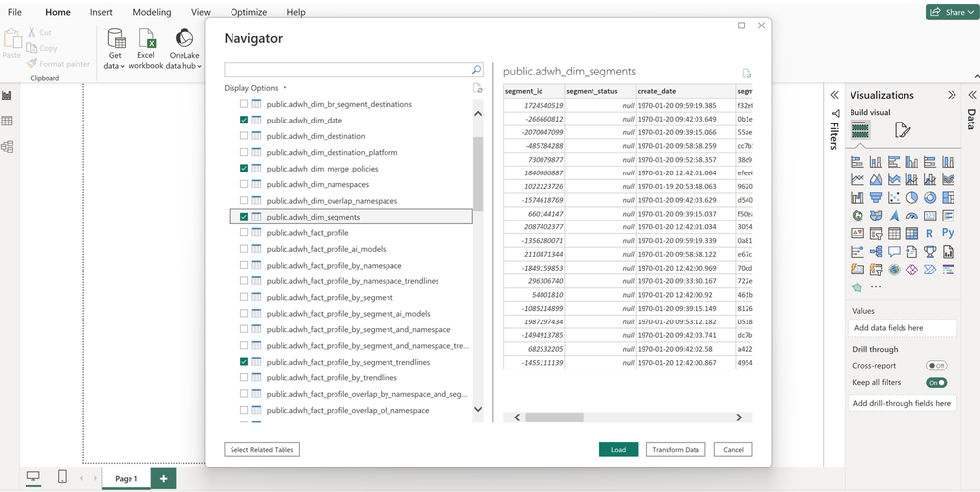Check public.adwh_fact_profile table
The width and height of the screenshot is (980, 492).
click(244, 233)
